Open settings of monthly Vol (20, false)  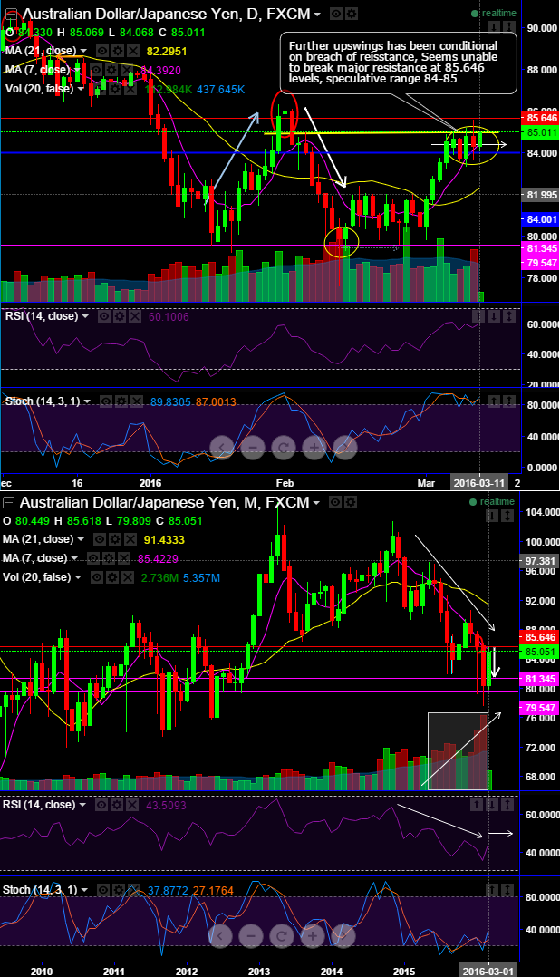coord(112,577)
